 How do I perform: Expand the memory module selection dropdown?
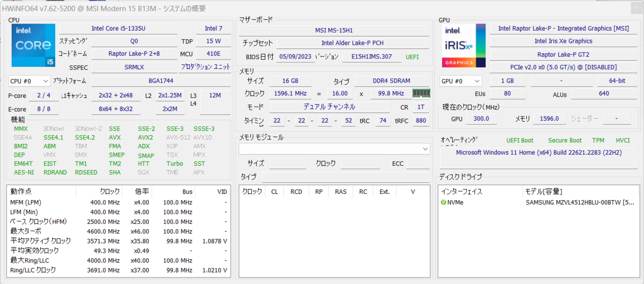[424, 148]
